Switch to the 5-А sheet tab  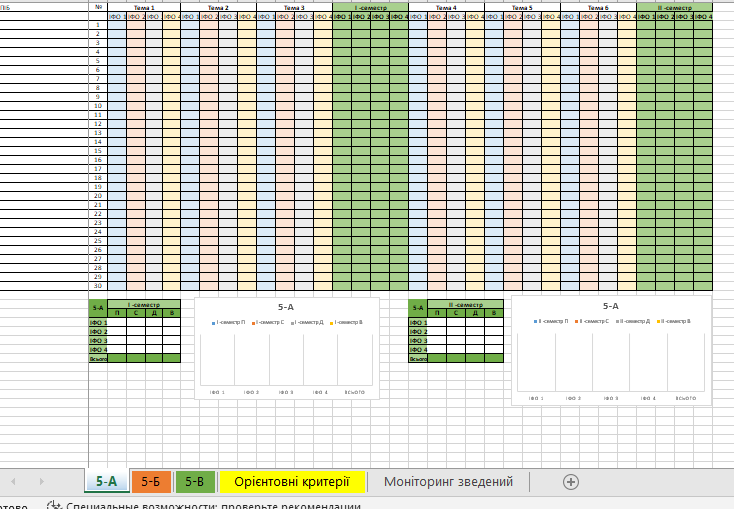107,481
